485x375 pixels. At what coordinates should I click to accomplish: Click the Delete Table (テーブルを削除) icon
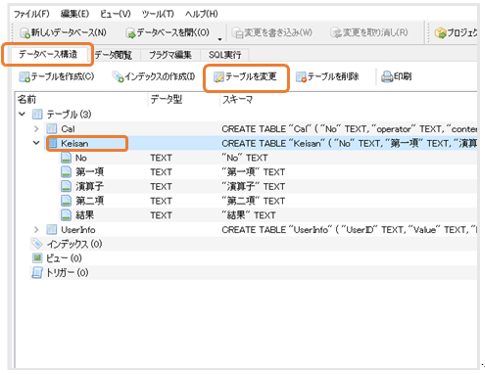301,77
